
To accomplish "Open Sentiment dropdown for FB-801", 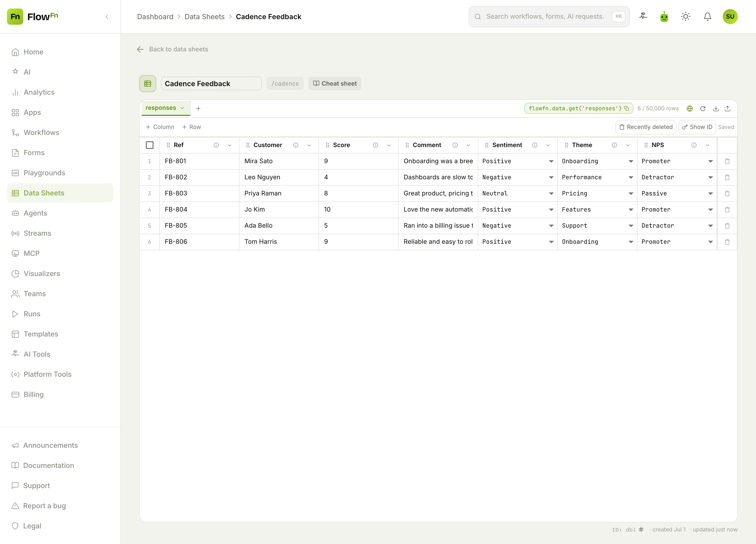I will (518, 161).
